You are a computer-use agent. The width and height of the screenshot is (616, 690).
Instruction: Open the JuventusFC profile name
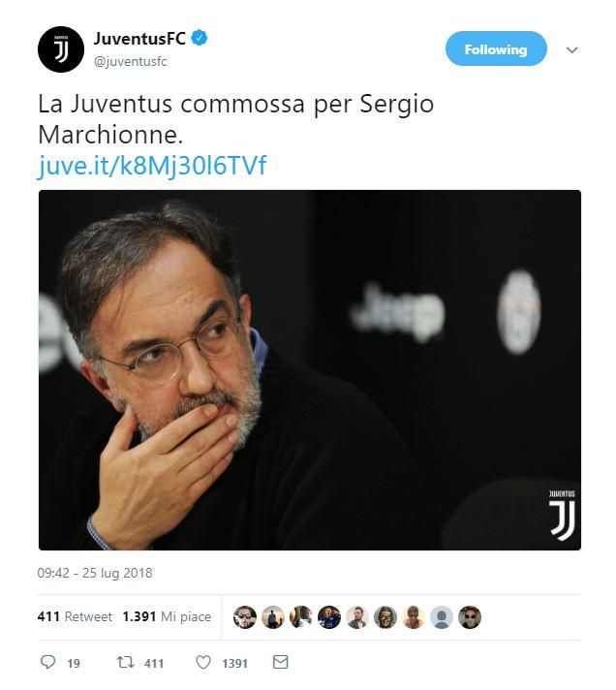139,39
